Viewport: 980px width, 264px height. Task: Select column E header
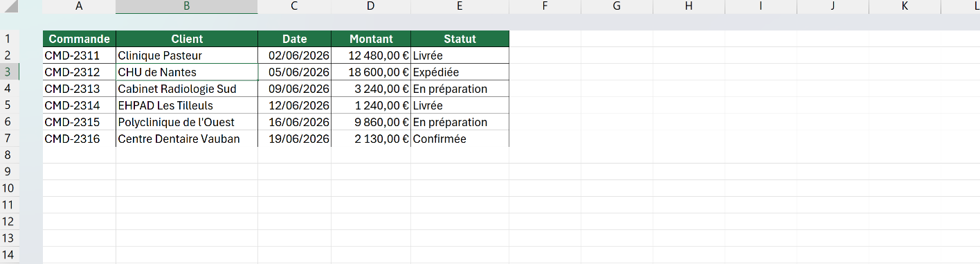[460, 6]
